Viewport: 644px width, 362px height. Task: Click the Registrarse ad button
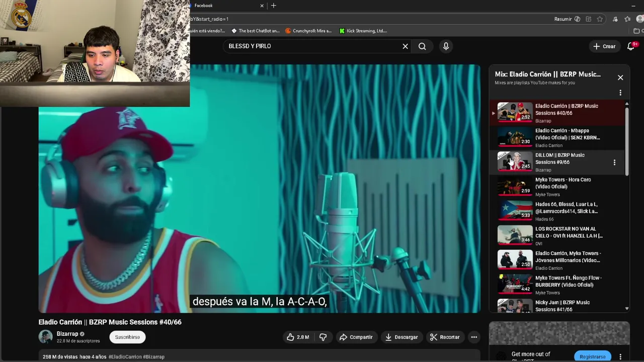[x=593, y=356]
